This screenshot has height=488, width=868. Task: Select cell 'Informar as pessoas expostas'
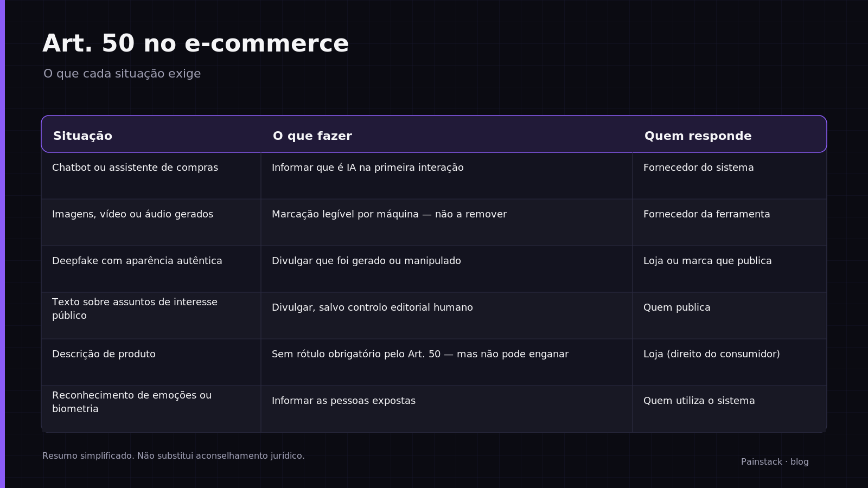[x=446, y=409]
